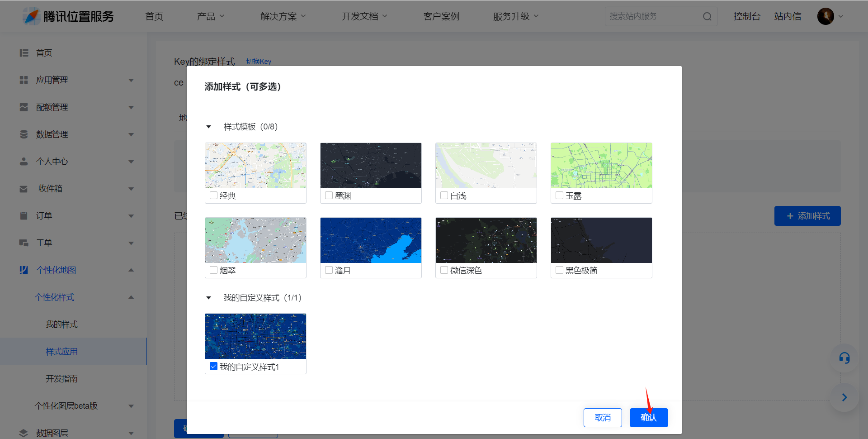The height and width of the screenshot is (439, 868).
Task: Uncheck the 我的自定义样式1 checkbox
Action: click(214, 366)
